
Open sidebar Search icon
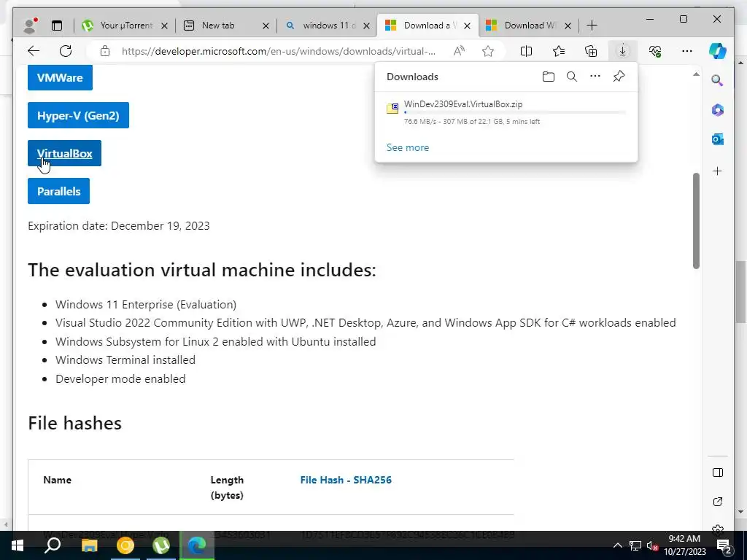tap(718, 80)
